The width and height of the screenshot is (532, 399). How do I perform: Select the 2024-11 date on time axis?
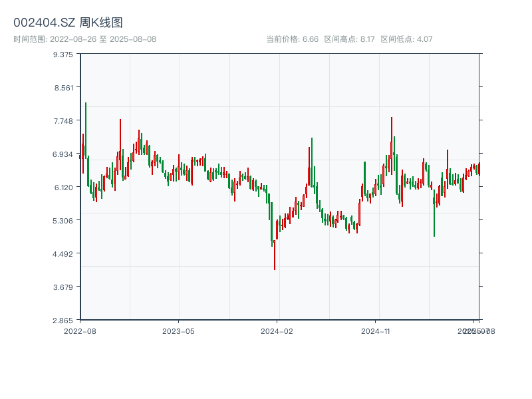pyautogui.click(x=376, y=331)
